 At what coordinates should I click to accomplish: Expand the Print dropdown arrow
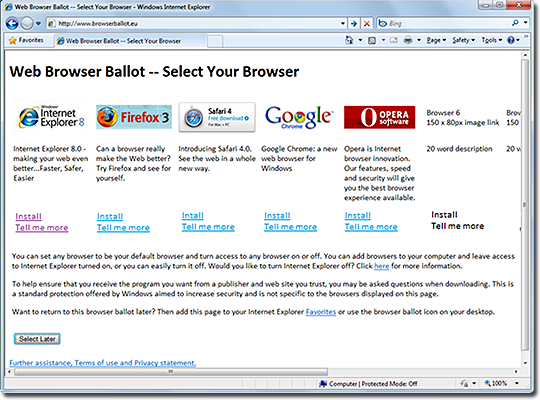419,40
